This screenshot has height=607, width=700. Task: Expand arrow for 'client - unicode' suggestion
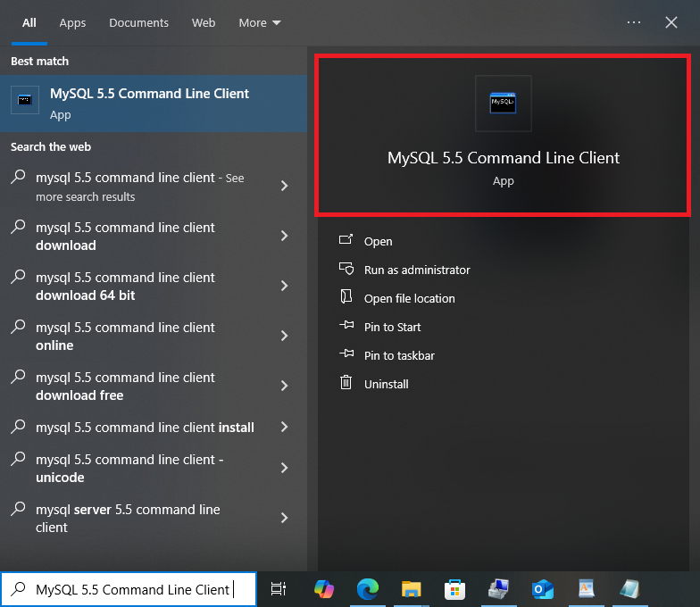click(284, 468)
